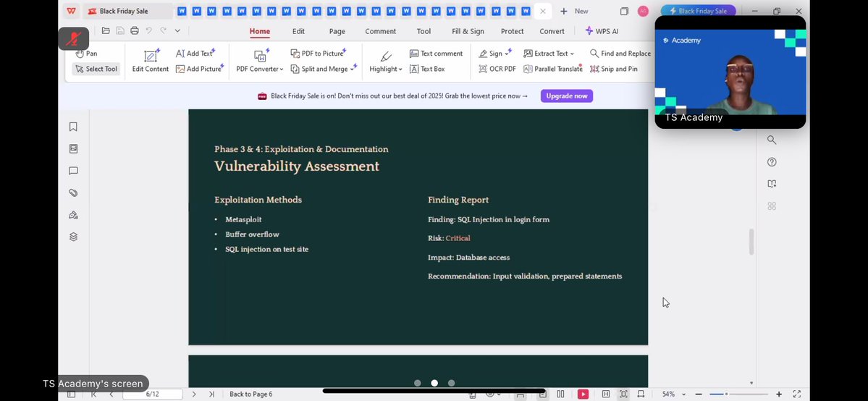Click the right sidebar Help icon
The width and height of the screenshot is (868, 401).
click(772, 162)
